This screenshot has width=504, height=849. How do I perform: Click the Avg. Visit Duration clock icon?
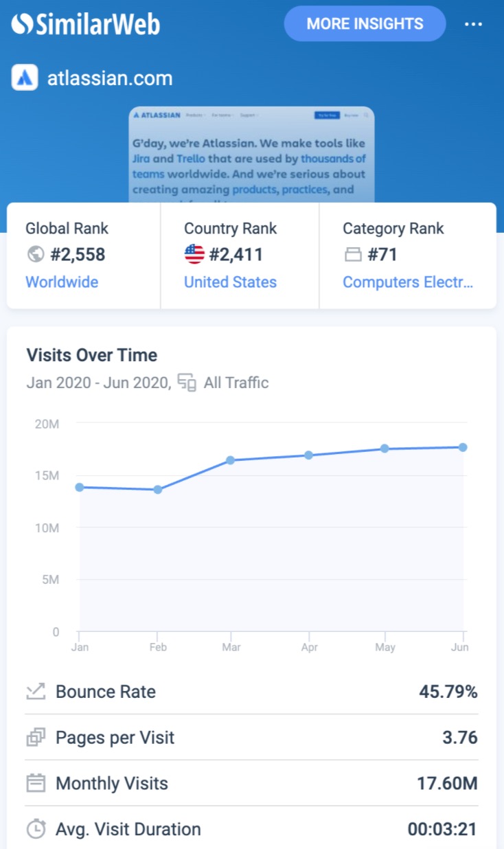pyautogui.click(x=36, y=829)
